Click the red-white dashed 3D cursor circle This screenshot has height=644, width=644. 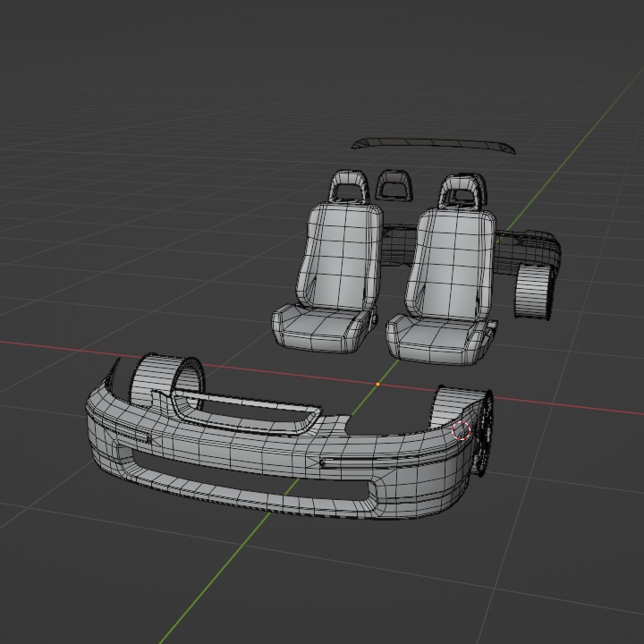click(x=462, y=430)
